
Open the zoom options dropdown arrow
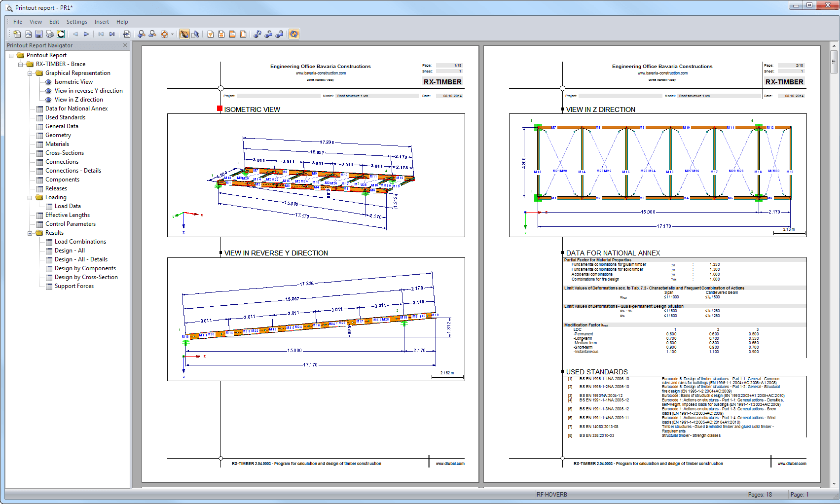[x=172, y=35]
